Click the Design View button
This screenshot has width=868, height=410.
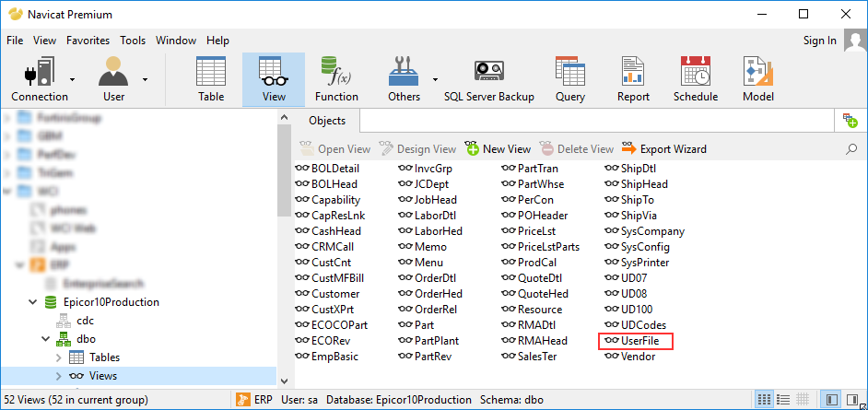pyautogui.click(x=418, y=149)
